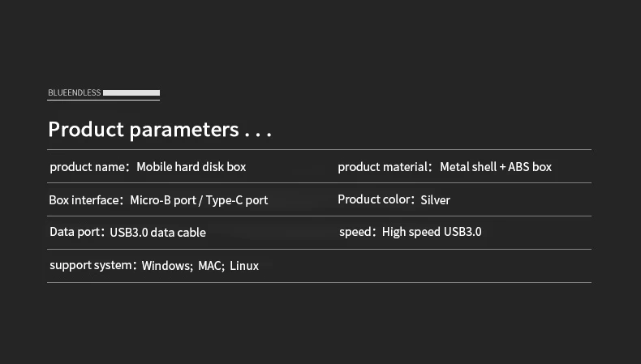This screenshot has height=364, width=641.
Task: Select the "High speed USB3.0" value
Action: tap(432, 232)
